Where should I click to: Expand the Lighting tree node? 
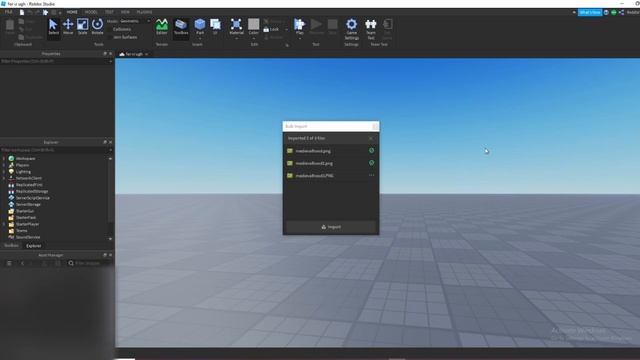[x=4, y=171]
